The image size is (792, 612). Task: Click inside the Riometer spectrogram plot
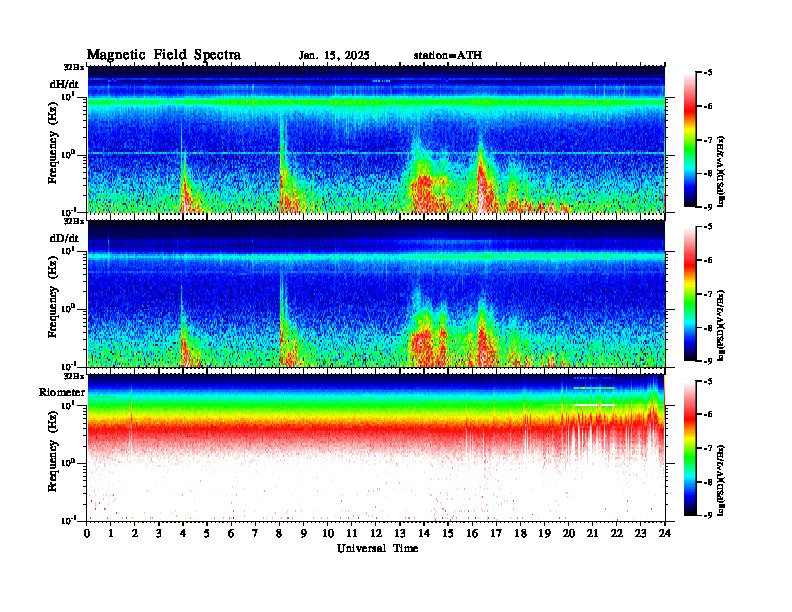coord(376,448)
